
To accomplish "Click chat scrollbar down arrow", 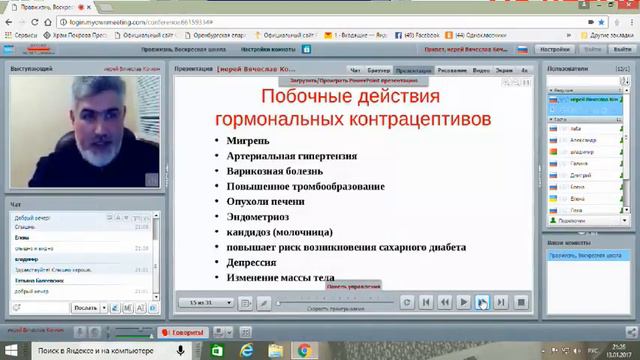I will click(x=156, y=297).
